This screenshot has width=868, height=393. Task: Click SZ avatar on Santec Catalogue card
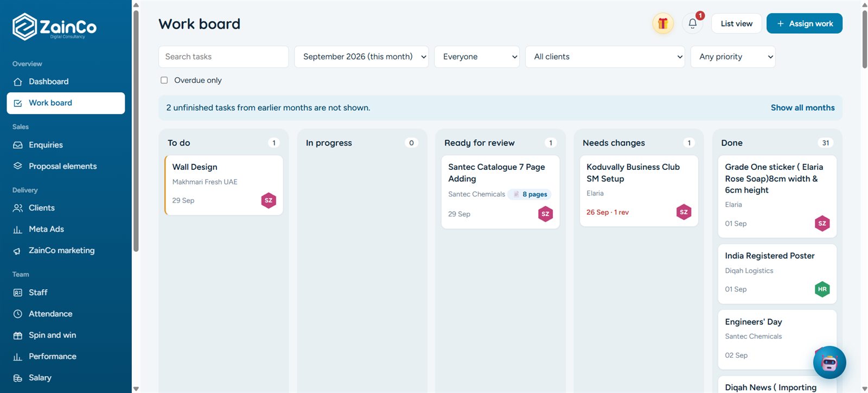pos(545,214)
